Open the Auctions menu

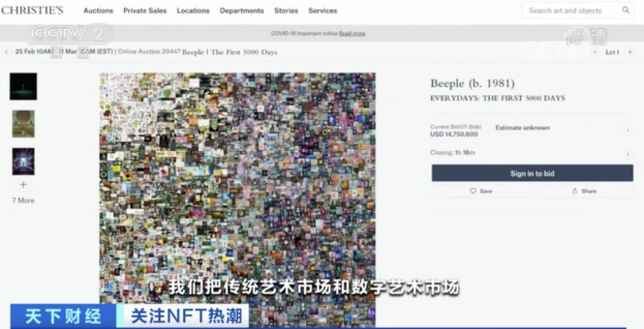[x=98, y=11]
